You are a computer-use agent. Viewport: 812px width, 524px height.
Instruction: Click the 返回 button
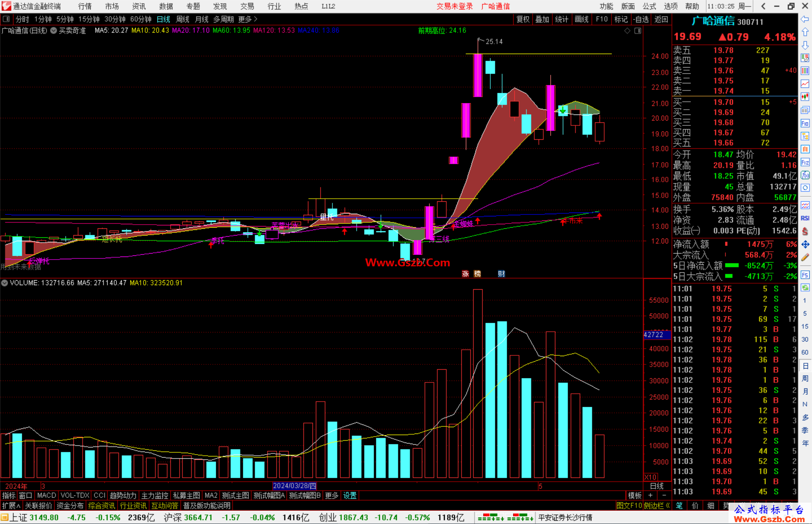click(661, 19)
